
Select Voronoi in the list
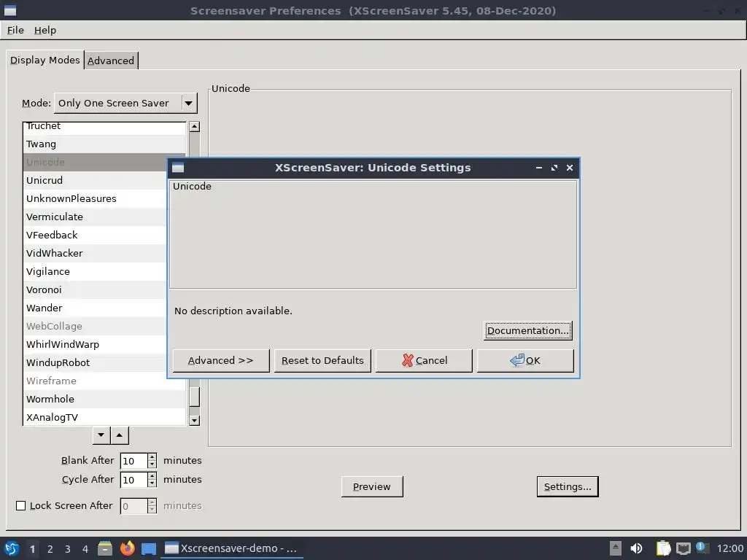click(x=96, y=289)
